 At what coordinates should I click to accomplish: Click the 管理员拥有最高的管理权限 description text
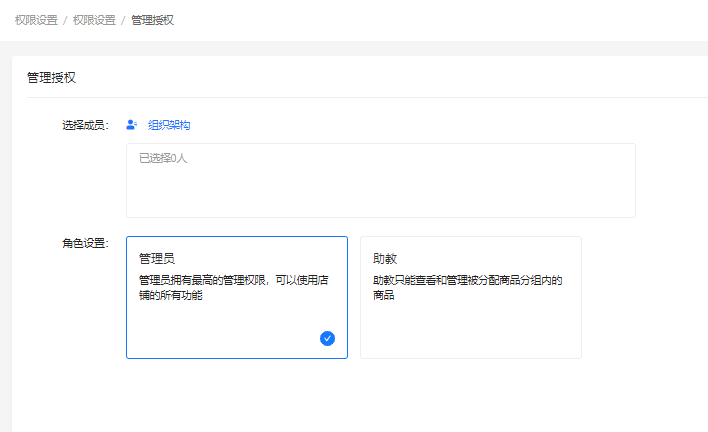(233, 288)
